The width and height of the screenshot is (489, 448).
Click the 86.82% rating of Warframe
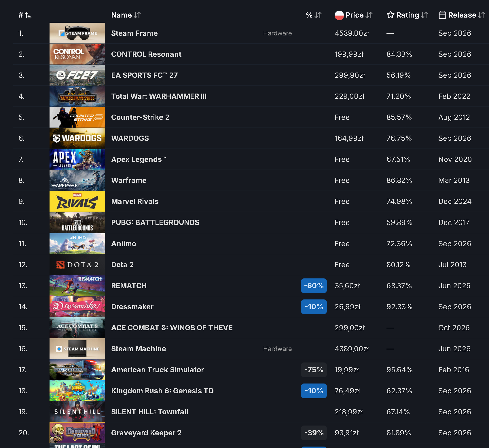coord(399,180)
